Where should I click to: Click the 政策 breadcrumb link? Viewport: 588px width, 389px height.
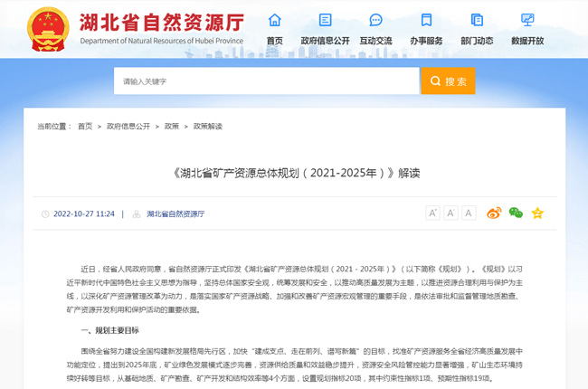[x=172, y=126]
